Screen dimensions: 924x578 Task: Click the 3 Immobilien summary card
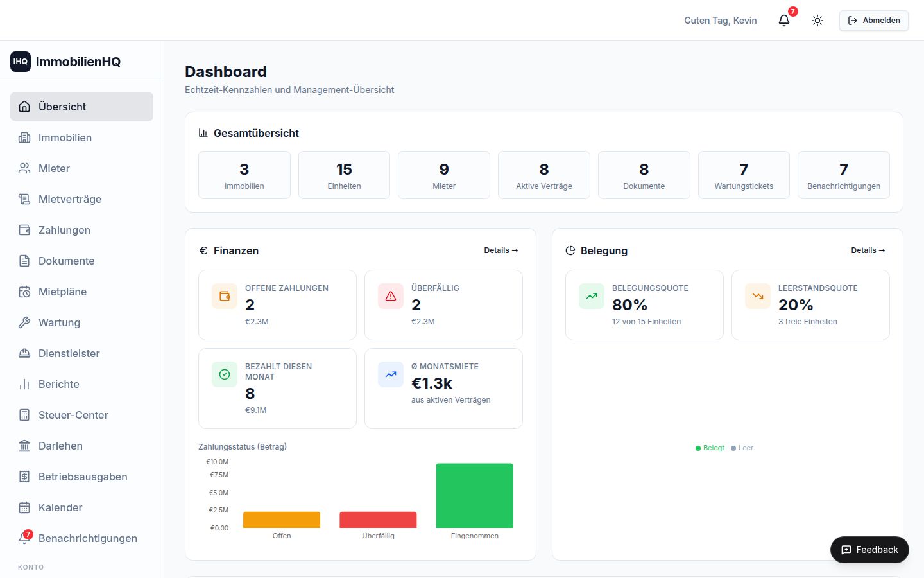tap(244, 175)
